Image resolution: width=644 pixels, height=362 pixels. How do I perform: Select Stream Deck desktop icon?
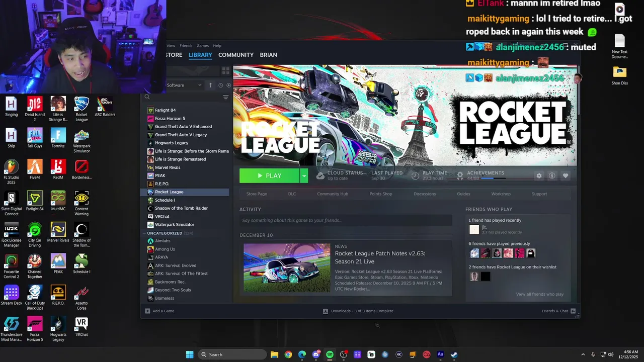pos(11,295)
